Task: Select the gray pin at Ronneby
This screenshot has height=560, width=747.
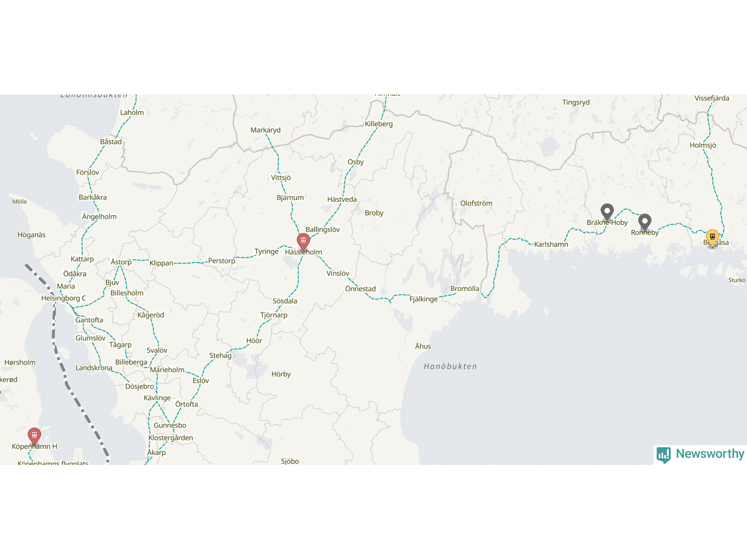Action: [x=644, y=222]
